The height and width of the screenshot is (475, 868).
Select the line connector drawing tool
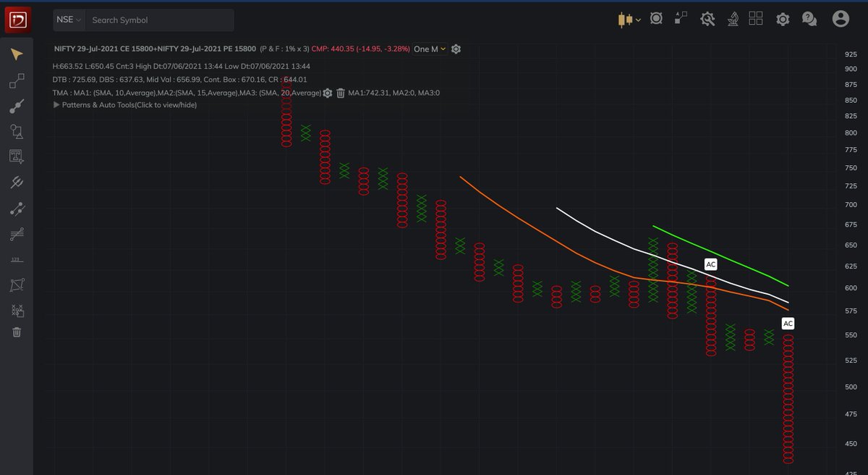pyautogui.click(x=17, y=80)
